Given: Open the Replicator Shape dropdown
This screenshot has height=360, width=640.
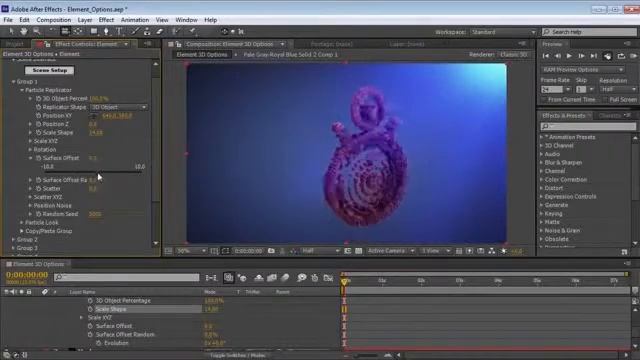Looking at the screenshot, I should [118, 107].
